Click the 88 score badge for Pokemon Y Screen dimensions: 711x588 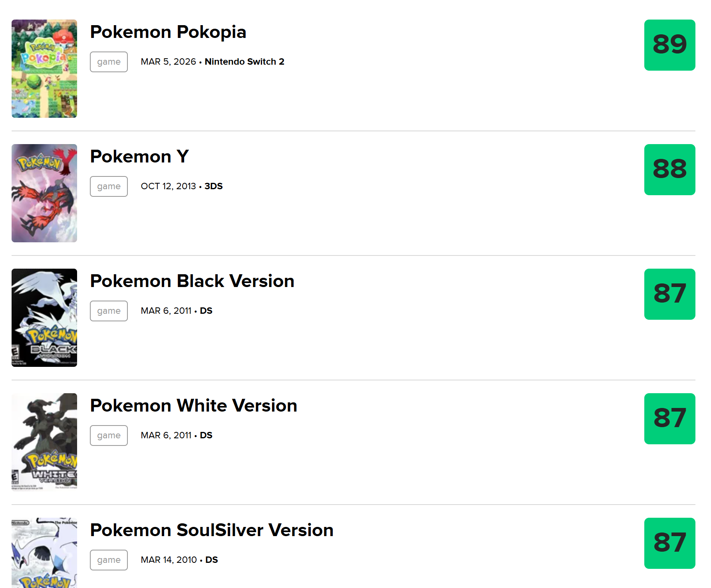(669, 170)
